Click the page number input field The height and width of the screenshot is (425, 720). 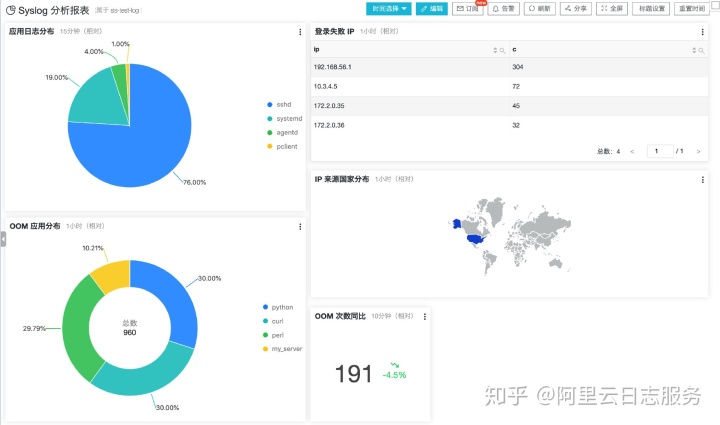660,151
